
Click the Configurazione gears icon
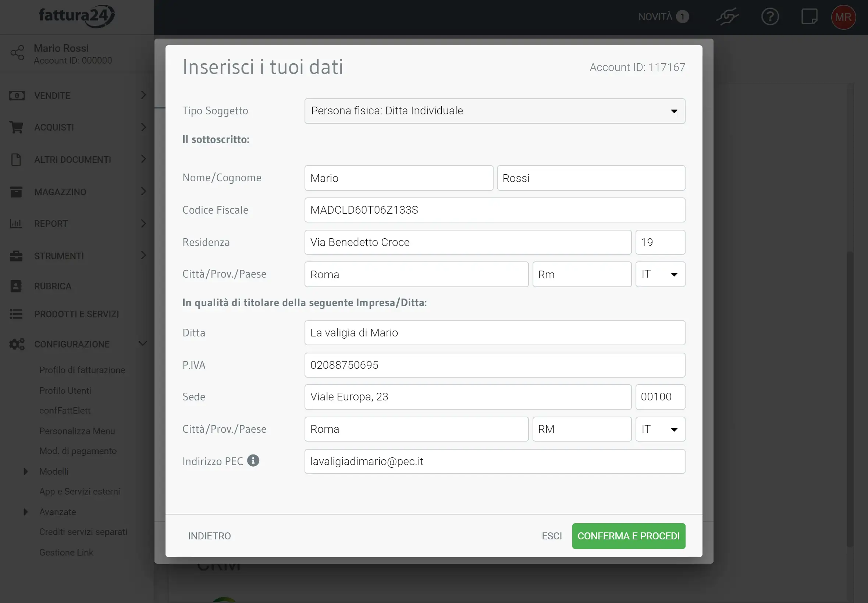coord(17,344)
